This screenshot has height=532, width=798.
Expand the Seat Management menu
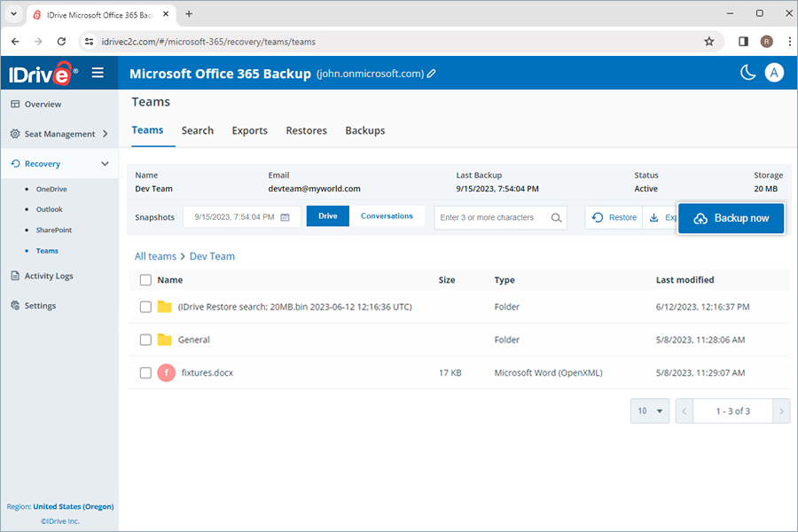pos(59,134)
